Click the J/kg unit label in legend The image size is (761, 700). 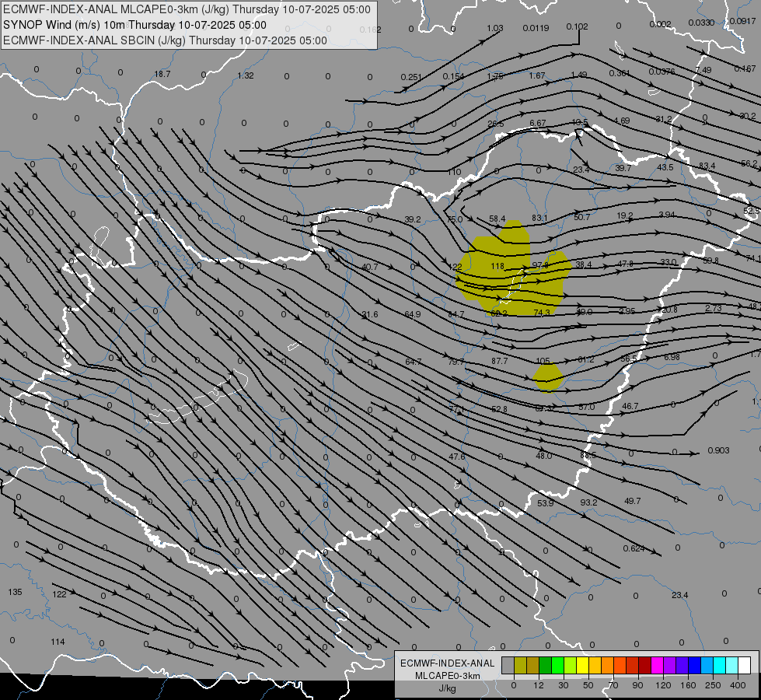pyautogui.click(x=447, y=688)
